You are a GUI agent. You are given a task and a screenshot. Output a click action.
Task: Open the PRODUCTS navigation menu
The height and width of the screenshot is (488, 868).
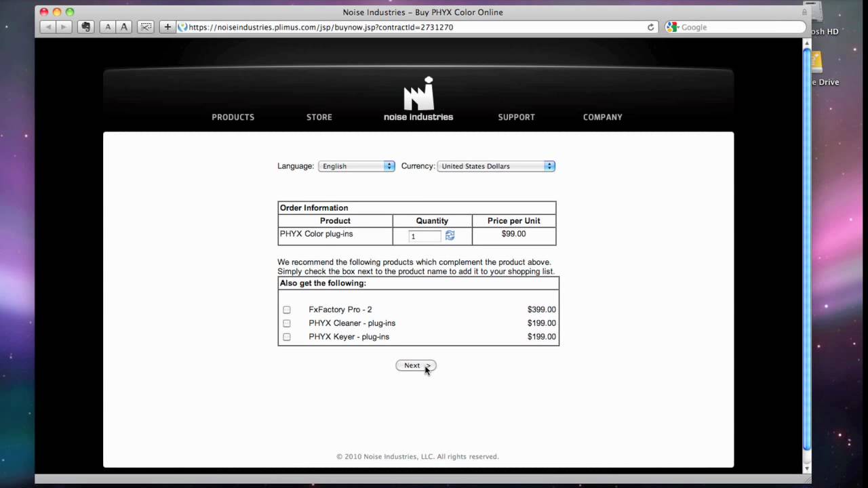pos(233,117)
